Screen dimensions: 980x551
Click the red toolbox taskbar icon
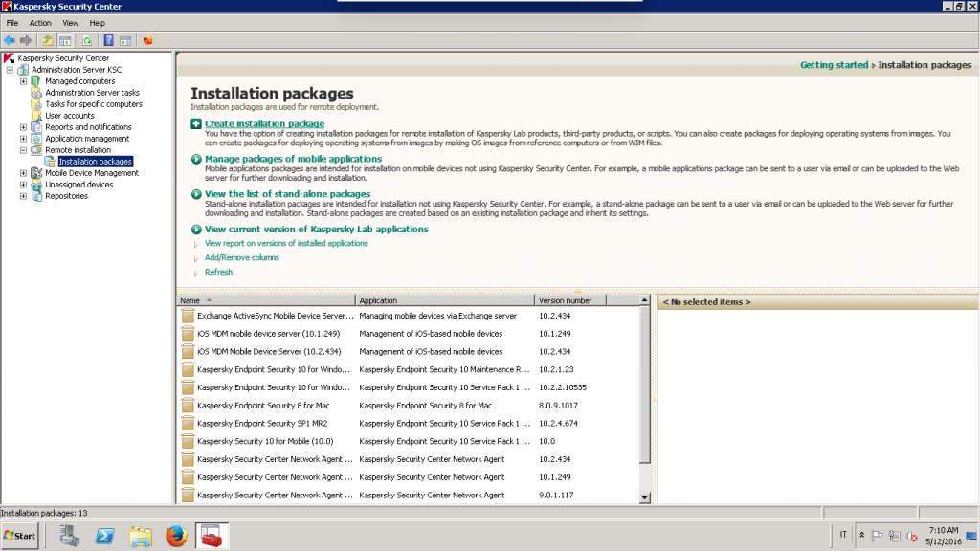[212, 536]
